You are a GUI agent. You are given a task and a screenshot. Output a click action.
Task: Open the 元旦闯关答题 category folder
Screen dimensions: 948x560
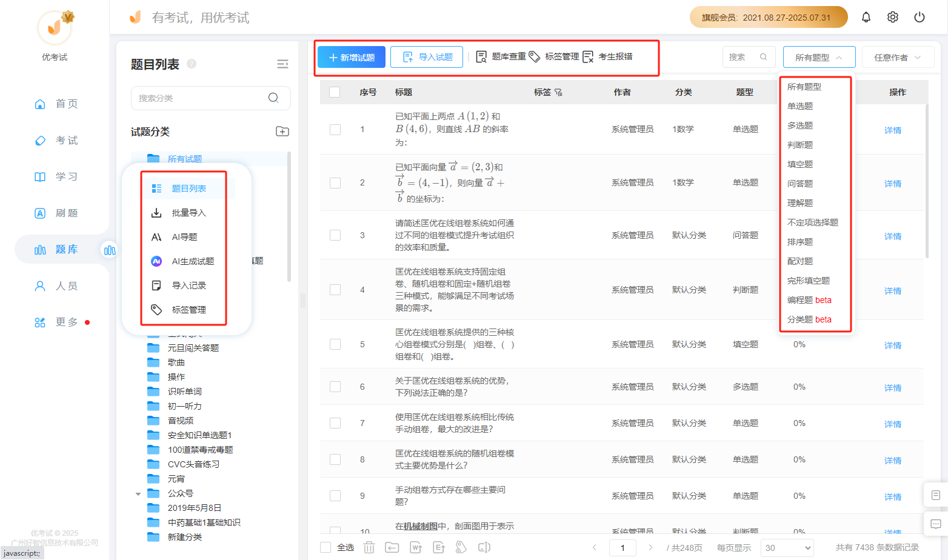193,348
